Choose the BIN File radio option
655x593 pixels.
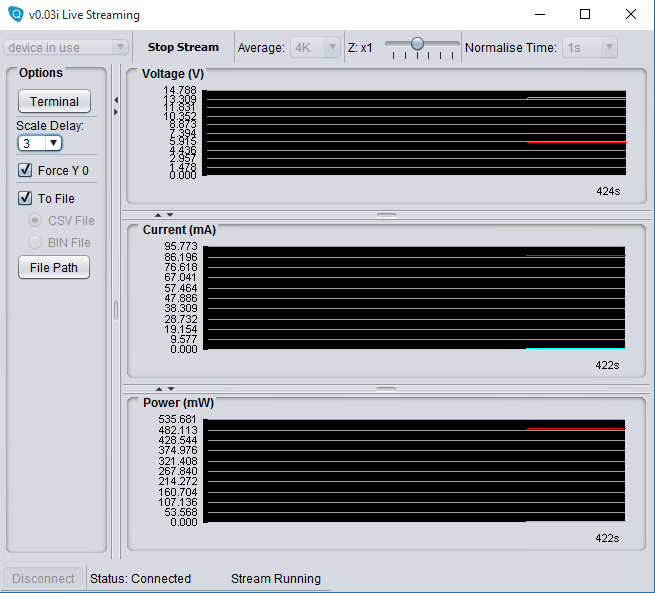36,243
